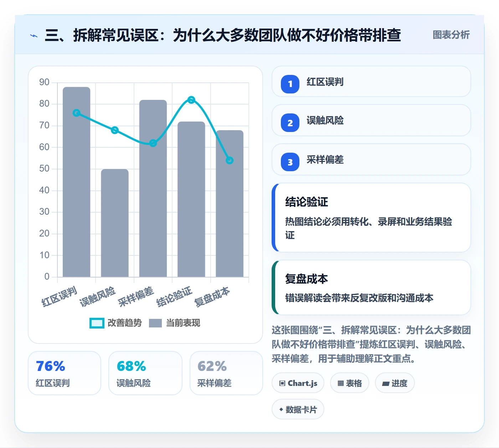Click the 误触风险 bar in the chart

[x=115, y=223]
